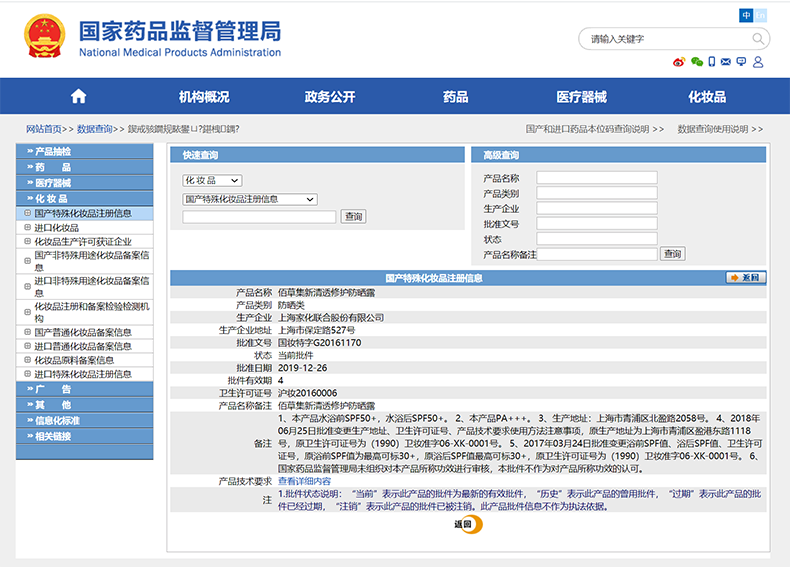Open the 医疗器械 navigation menu

pos(581,97)
